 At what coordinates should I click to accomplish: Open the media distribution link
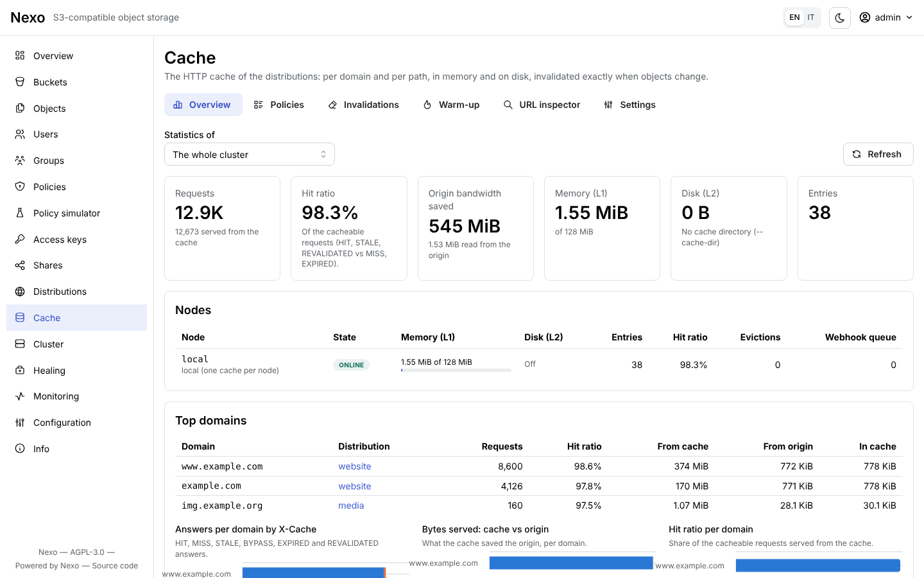click(x=351, y=505)
